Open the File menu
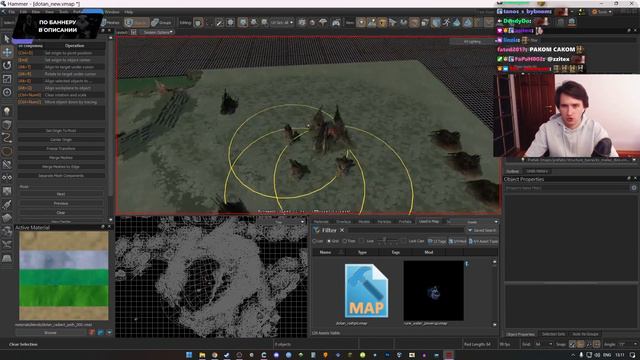Screen dimensions: 640x360 pyautogui.click(x=11, y=12)
